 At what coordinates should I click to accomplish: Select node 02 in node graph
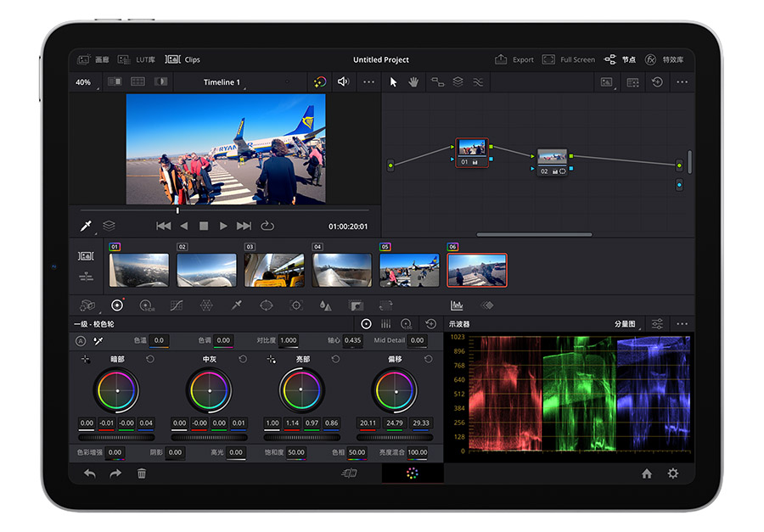(552, 162)
